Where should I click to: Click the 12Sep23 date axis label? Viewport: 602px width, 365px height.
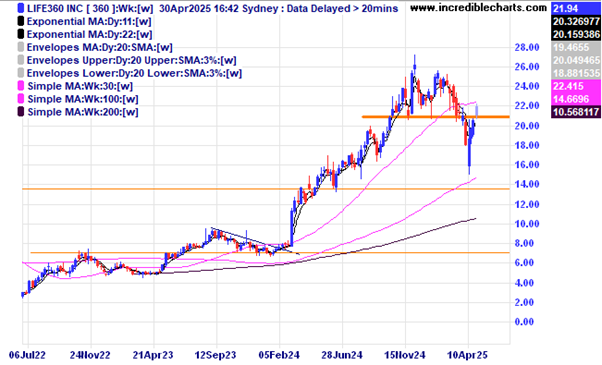pyautogui.click(x=215, y=355)
